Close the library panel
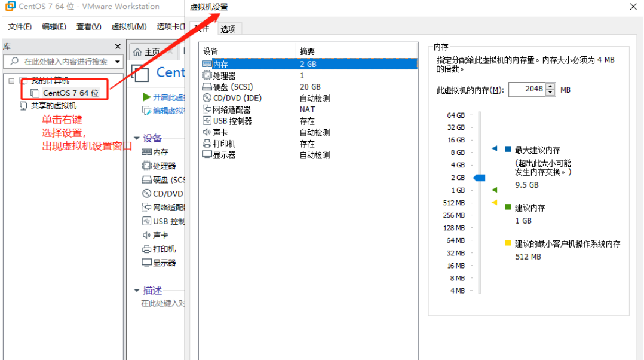This screenshot has height=360, width=644. [118, 47]
